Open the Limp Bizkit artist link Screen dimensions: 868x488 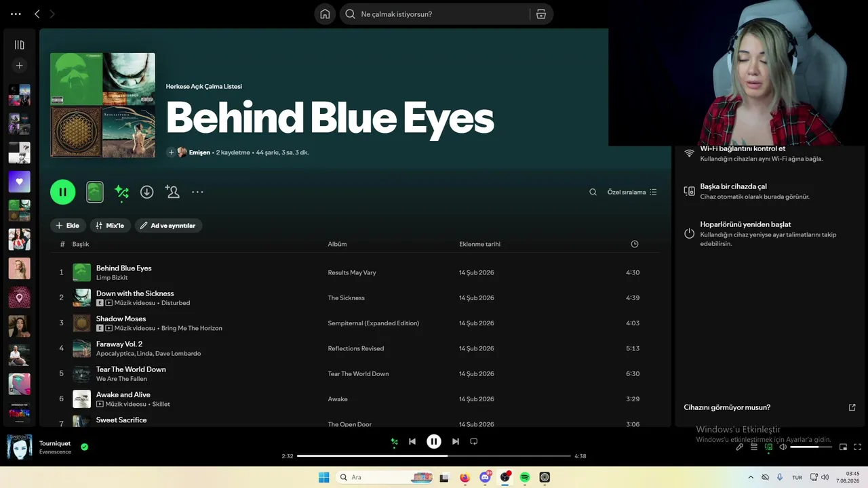tap(112, 278)
